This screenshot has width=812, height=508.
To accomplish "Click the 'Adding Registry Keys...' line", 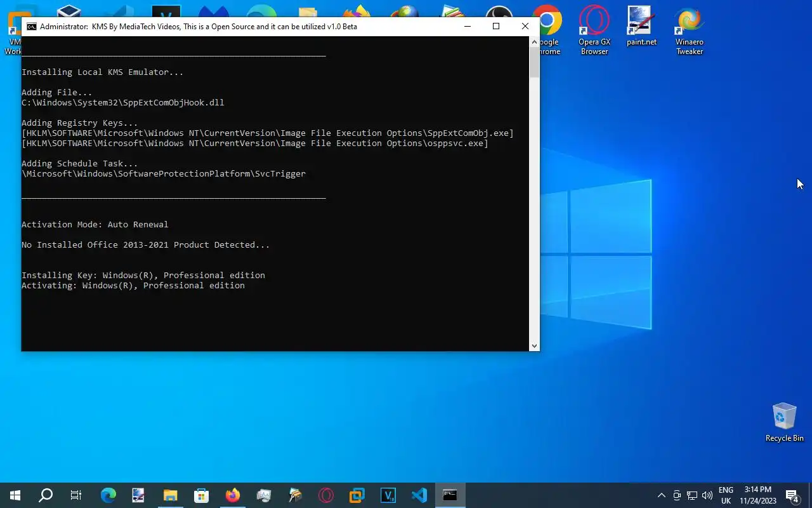I will click(x=80, y=123).
